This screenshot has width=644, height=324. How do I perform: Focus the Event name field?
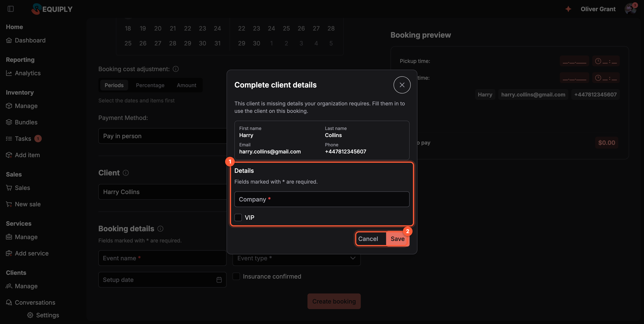pyautogui.click(x=162, y=258)
